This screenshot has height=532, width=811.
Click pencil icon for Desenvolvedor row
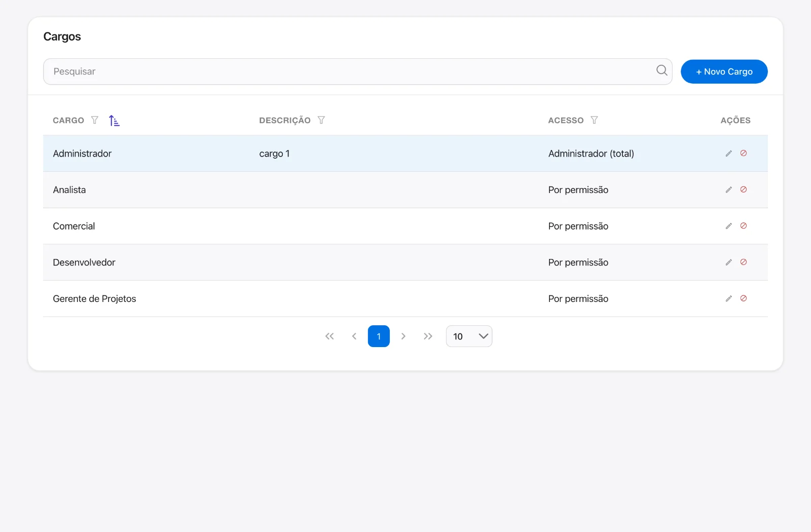pos(728,262)
